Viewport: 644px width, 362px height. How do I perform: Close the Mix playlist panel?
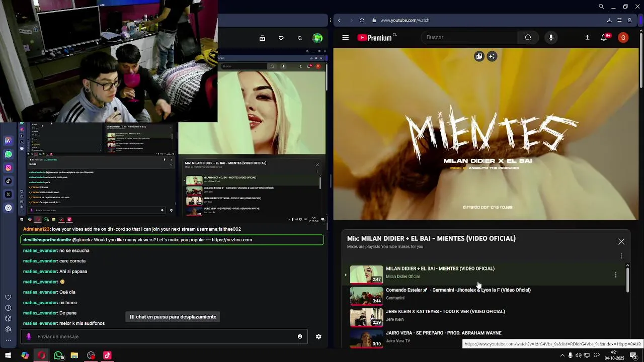click(x=621, y=242)
